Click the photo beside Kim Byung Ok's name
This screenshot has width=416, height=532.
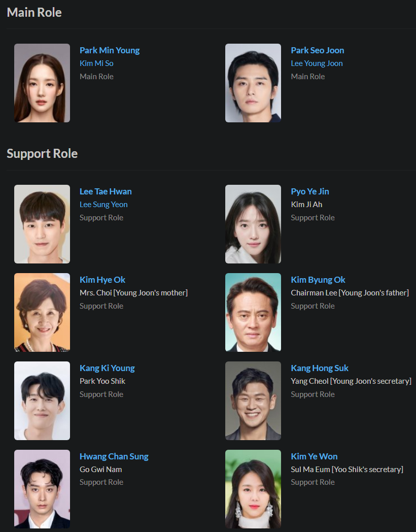(253, 313)
